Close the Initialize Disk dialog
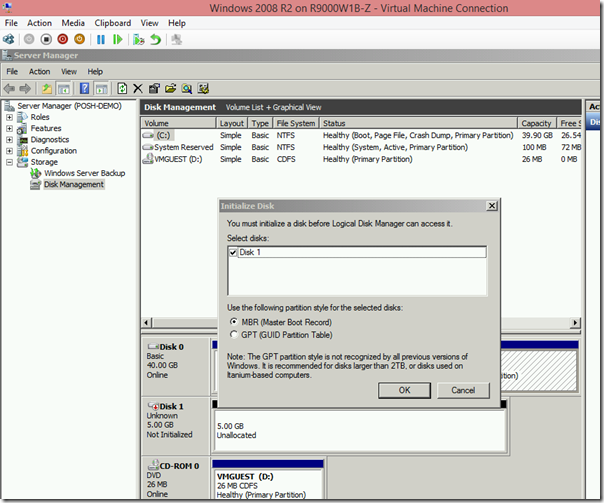The height and width of the screenshot is (503, 604). [492, 206]
